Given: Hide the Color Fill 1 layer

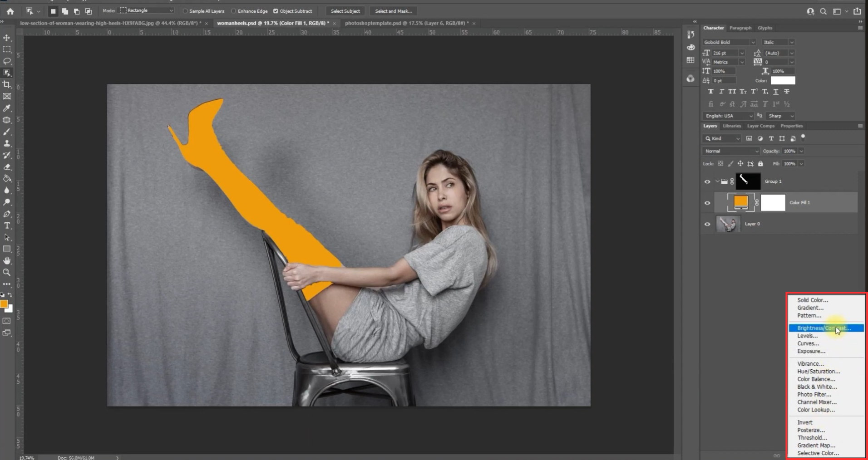Looking at the screenshot, I should click(707, 203).
